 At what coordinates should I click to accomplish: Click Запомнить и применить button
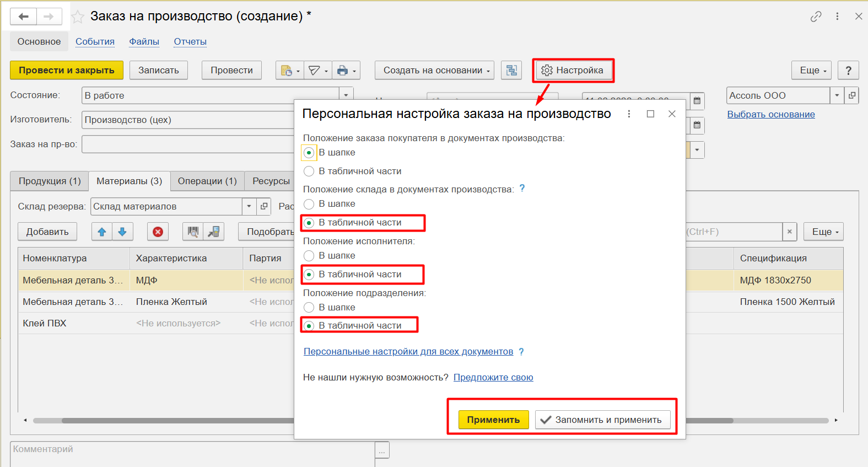(603, 420)
